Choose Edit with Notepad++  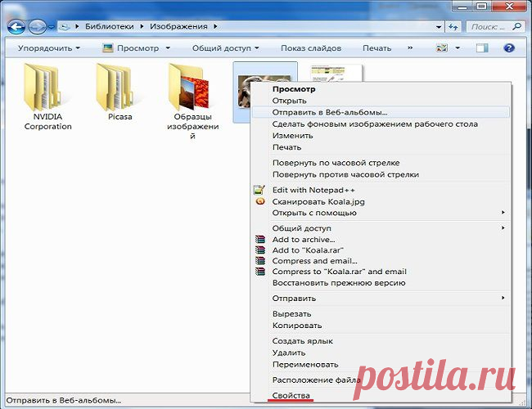(381, 190)
